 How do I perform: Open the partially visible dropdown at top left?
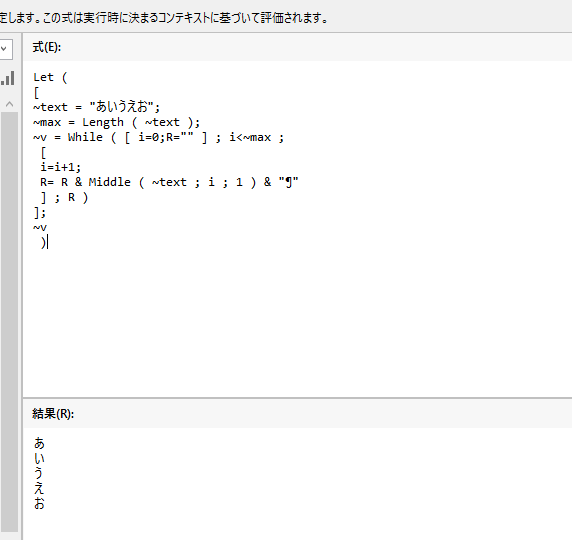click(x=6, y=49)
